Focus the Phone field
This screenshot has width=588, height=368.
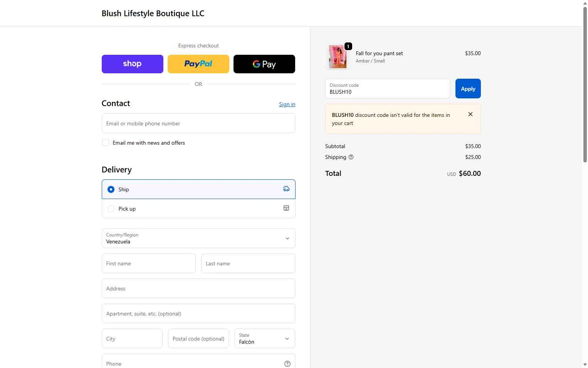tap(198, 361)
